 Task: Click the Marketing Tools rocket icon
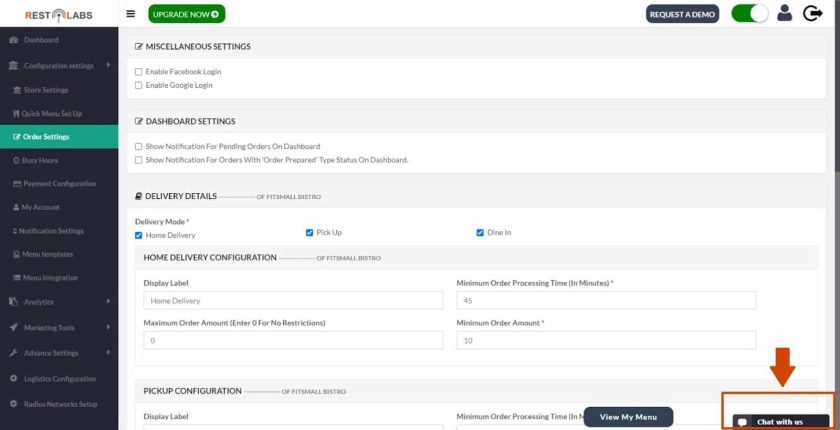point(13,327)
